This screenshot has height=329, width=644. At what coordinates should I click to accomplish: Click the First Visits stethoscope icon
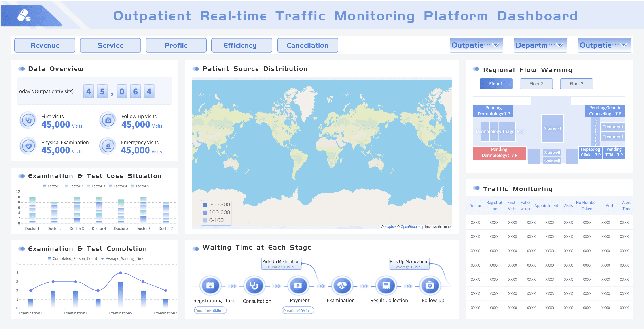click(x=28, y=120)
